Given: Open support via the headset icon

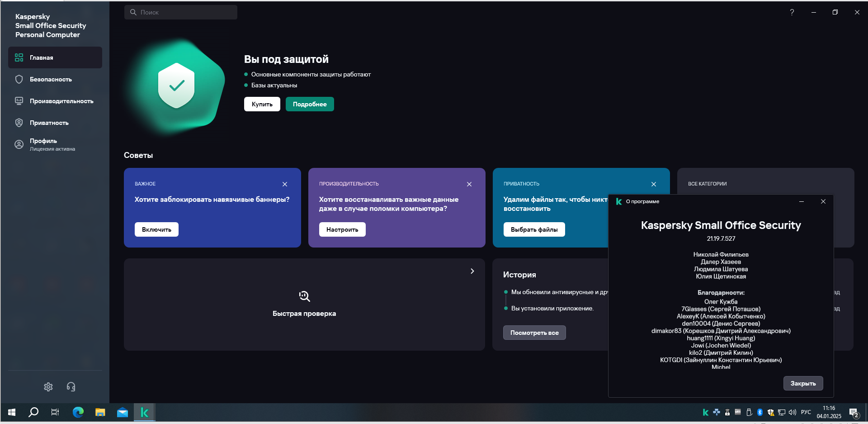Looking at the screenshot, I should tap(71, 387).
